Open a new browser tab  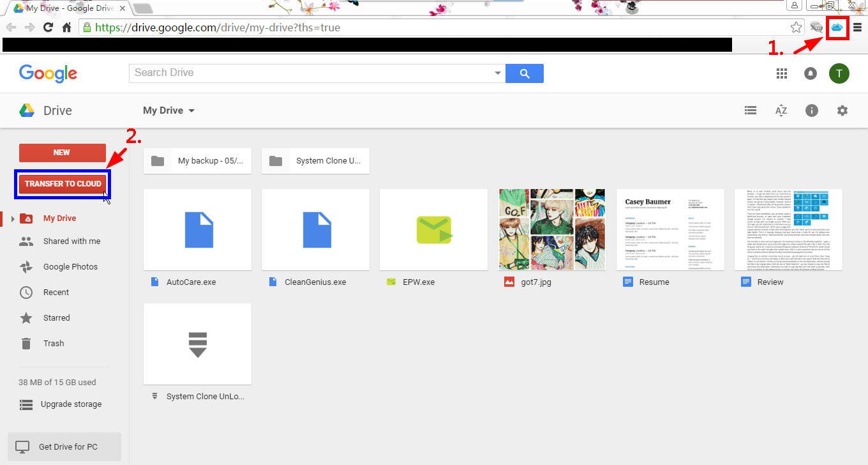tap(143, 8)
